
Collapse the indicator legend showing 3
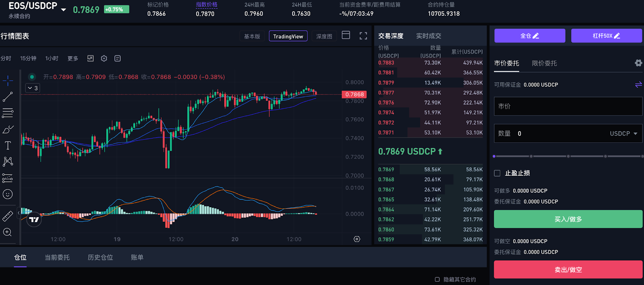pyautogui.click(x=33, y=88)
